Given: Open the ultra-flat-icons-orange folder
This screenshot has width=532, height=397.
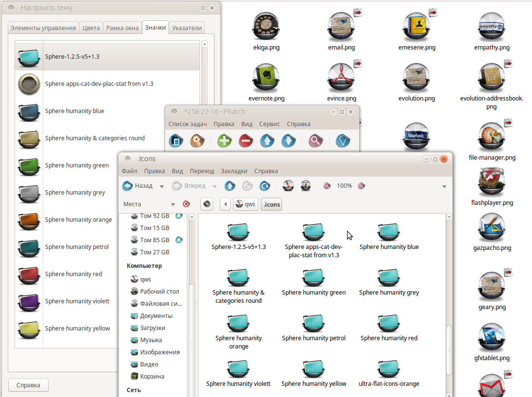Looking at the screenshot, I should click(x=389, y=374).
